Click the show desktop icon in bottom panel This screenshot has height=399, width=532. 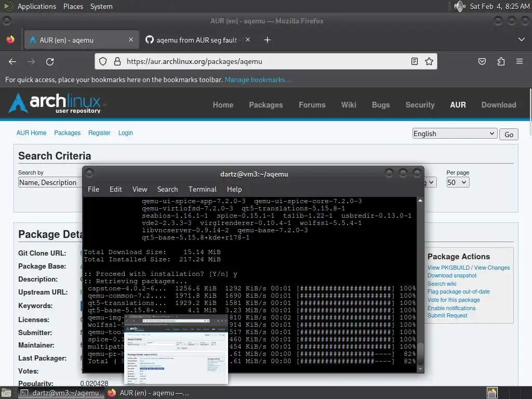tap(6, 393)
